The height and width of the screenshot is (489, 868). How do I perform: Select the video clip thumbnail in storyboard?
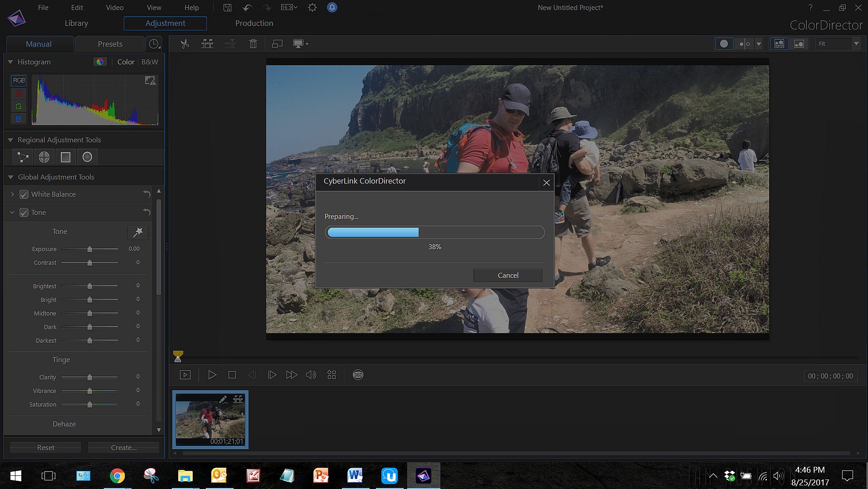(210, 419)
